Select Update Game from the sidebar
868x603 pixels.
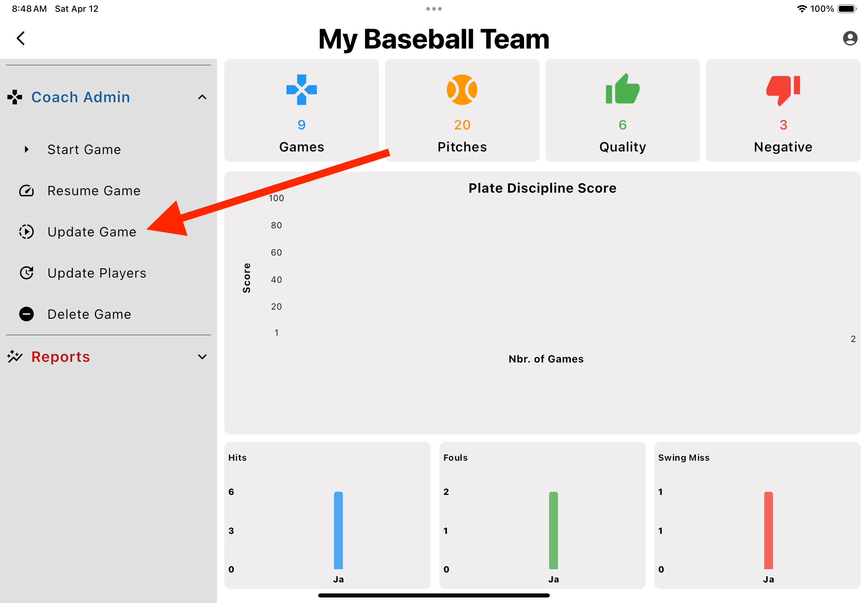(92, 232)
